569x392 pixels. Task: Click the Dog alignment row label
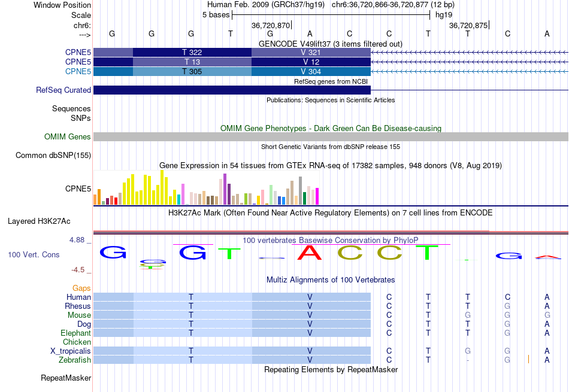[x=84, y=324]
